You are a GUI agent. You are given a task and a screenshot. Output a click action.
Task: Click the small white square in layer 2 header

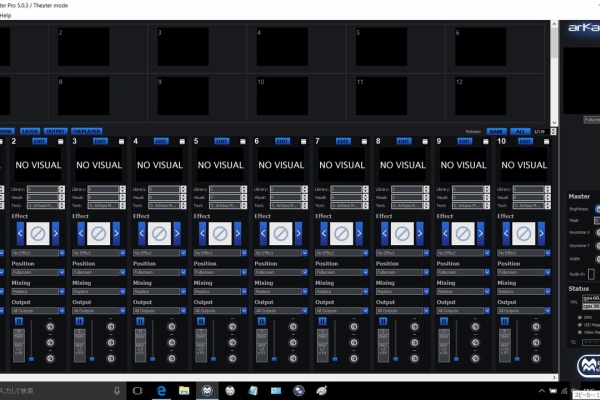click(x=60, y=142)
